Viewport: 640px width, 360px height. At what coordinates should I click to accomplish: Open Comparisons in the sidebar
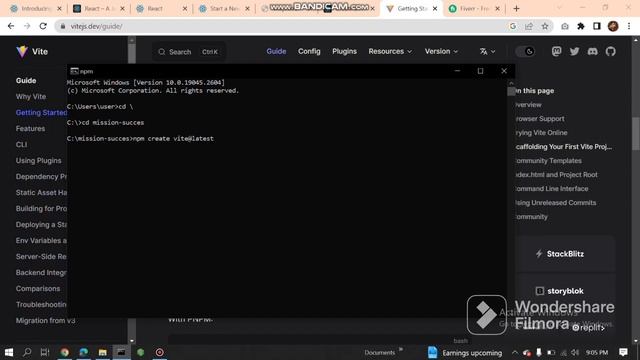click(x=38, y=289)
